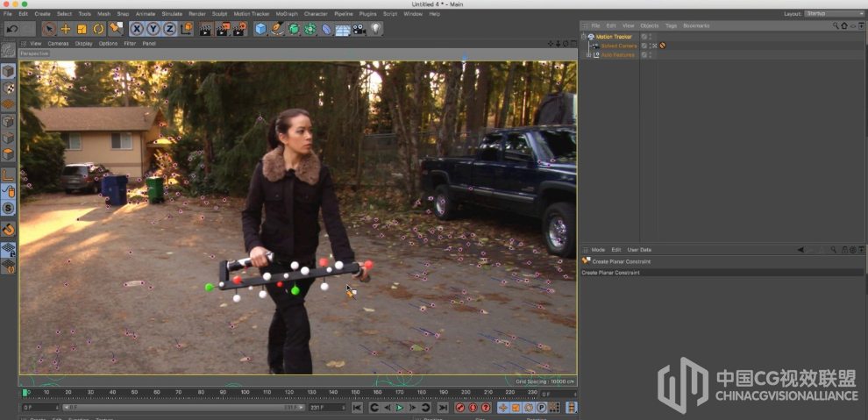Screen dimensions: 868x420
Task: Toggle X axis lock
Action: click(137, 29)
